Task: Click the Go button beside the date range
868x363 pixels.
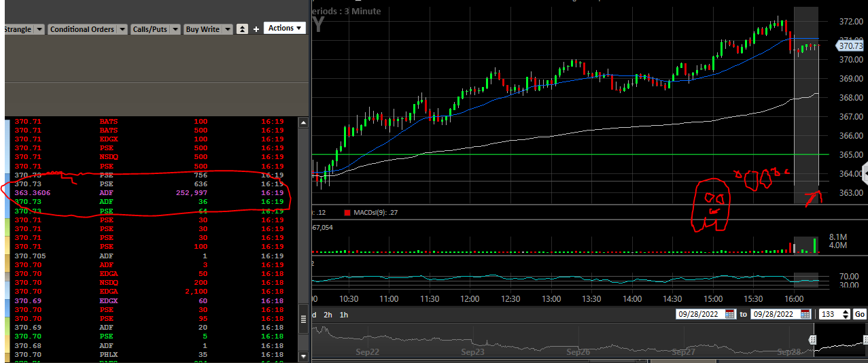Action: 860,314
